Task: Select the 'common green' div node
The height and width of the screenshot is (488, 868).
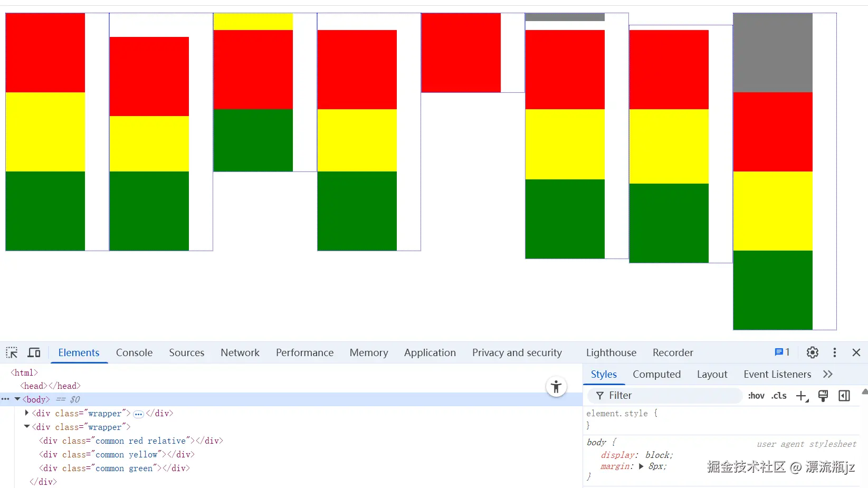Action: [115, 468]
